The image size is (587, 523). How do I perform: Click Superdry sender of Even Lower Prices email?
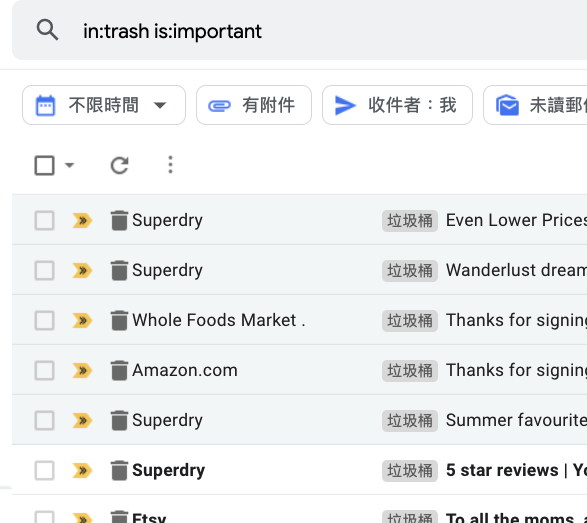167,220
